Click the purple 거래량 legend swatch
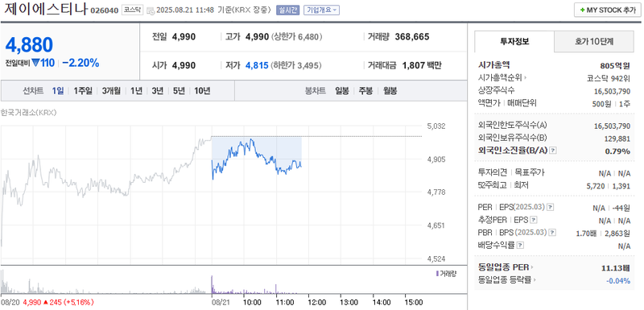Viewport: 644px width, 310px height. click(437, 274)
